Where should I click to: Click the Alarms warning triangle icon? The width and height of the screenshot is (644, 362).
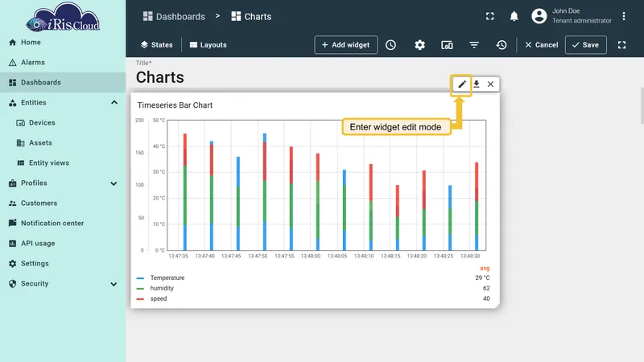tap(12, 63)
